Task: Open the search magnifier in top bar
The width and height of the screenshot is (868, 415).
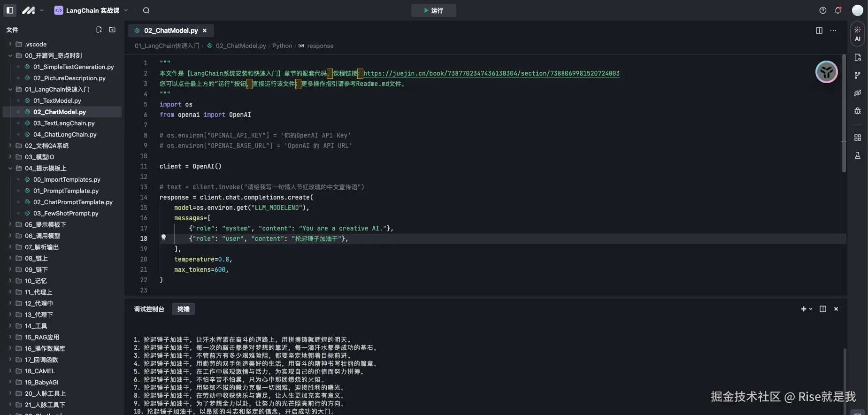Action: tap(146, 10)
